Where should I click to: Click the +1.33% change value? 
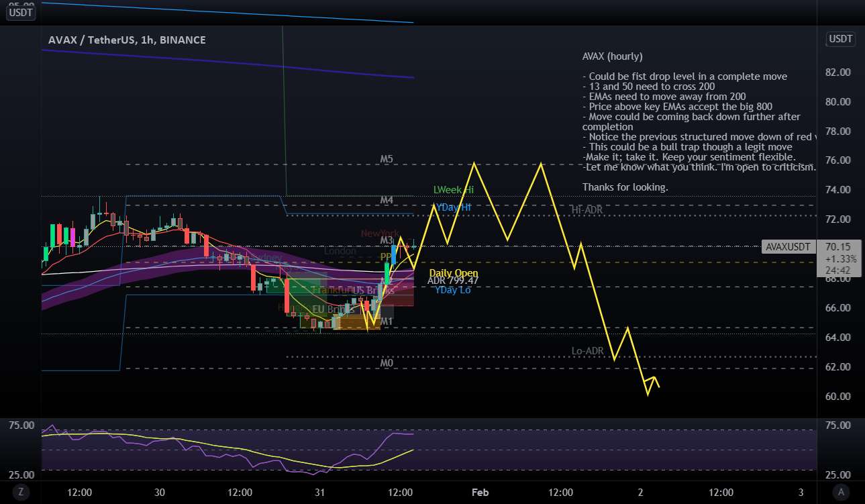point(840,259)
